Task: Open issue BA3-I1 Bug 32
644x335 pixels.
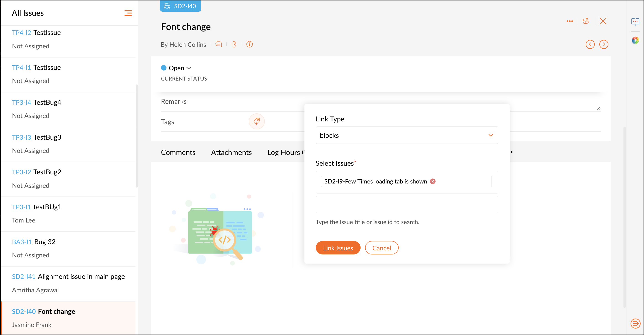Action: (68, 249)
